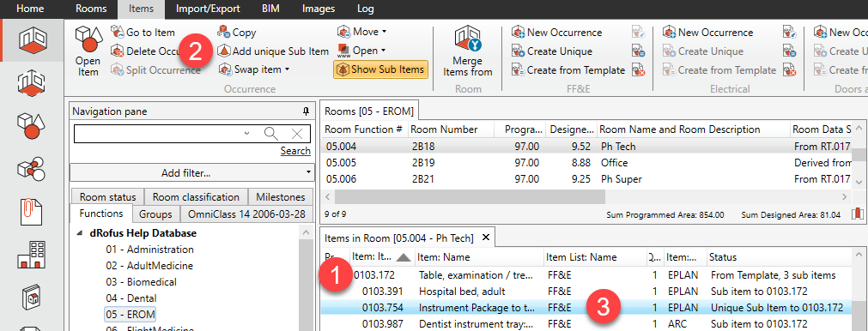Click the FF&E item icon with blue minus
The image size is (868, 331).
(x=638, y=51)
